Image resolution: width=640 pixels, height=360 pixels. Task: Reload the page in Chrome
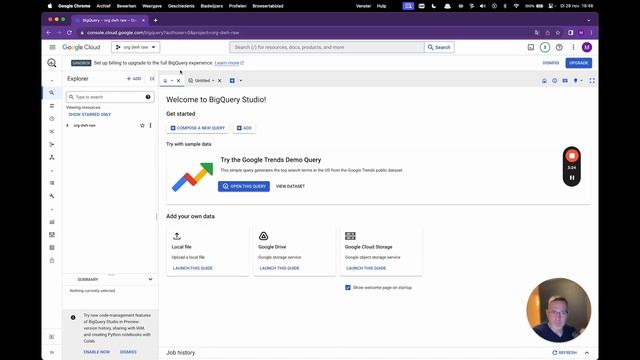coord(69,33)
